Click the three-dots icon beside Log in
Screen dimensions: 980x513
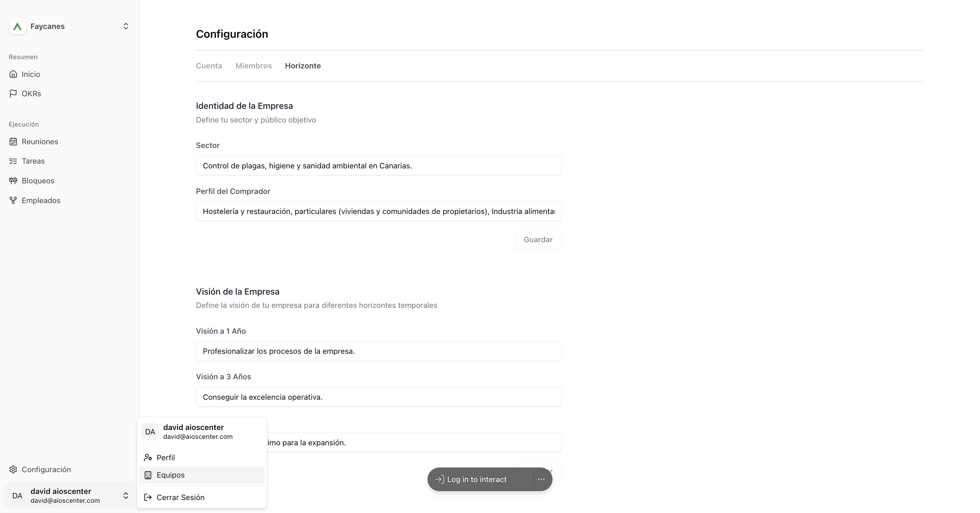pyautogui.click(x=541, y=479)
